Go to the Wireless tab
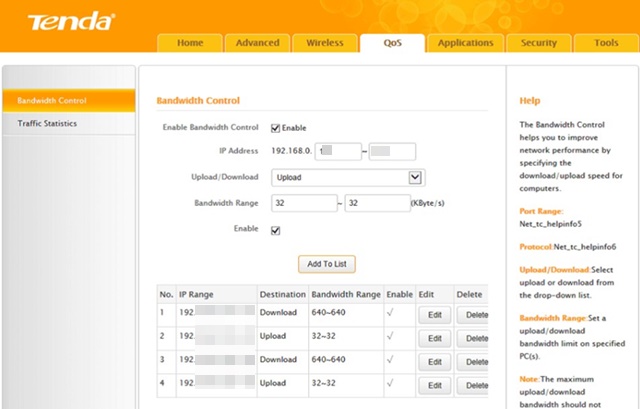The image size is (640, 409). [x=324, y=43]
